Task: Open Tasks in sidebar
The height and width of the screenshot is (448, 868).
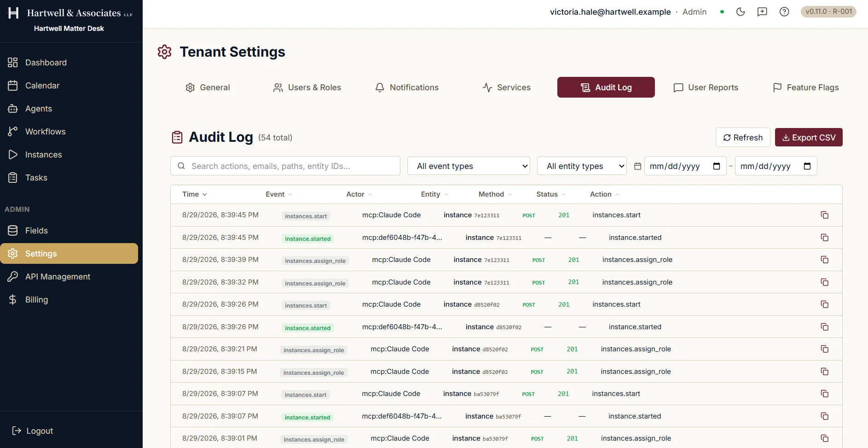Action: point(69,178)
